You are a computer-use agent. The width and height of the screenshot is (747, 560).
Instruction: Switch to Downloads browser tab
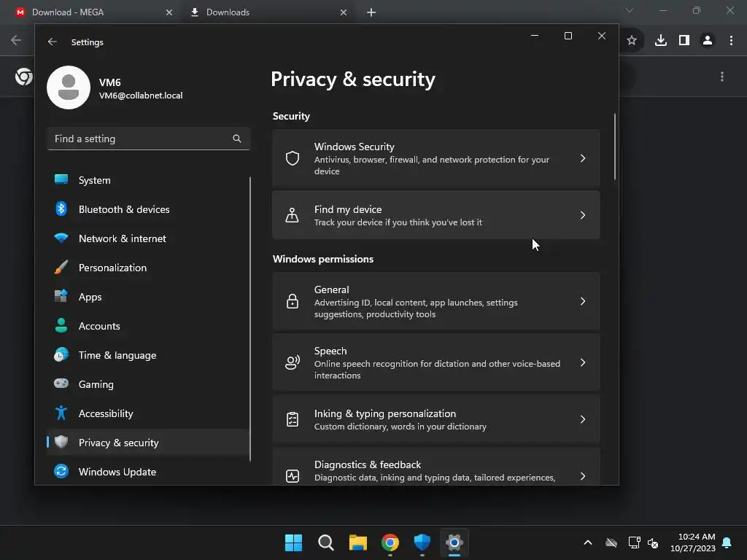click(269, 12)
